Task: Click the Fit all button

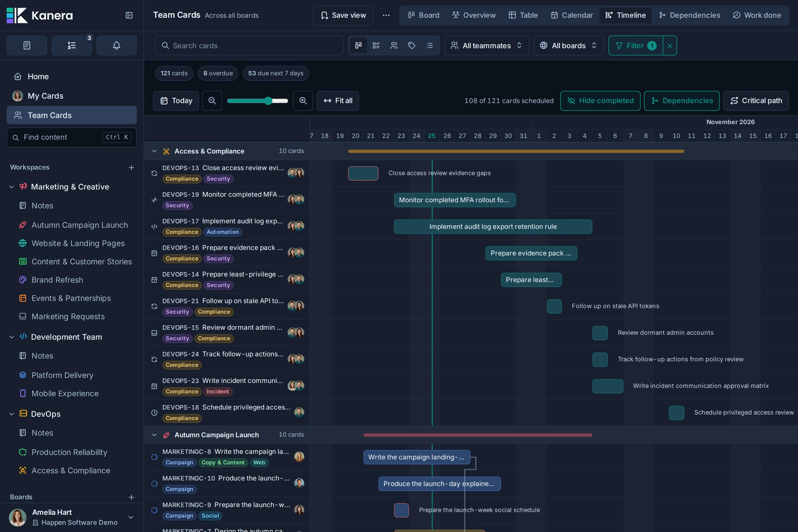Action: point(337,101)
